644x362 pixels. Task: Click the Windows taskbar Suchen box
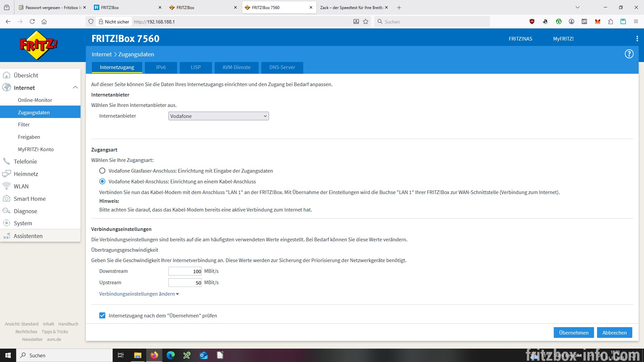(64, 355)
